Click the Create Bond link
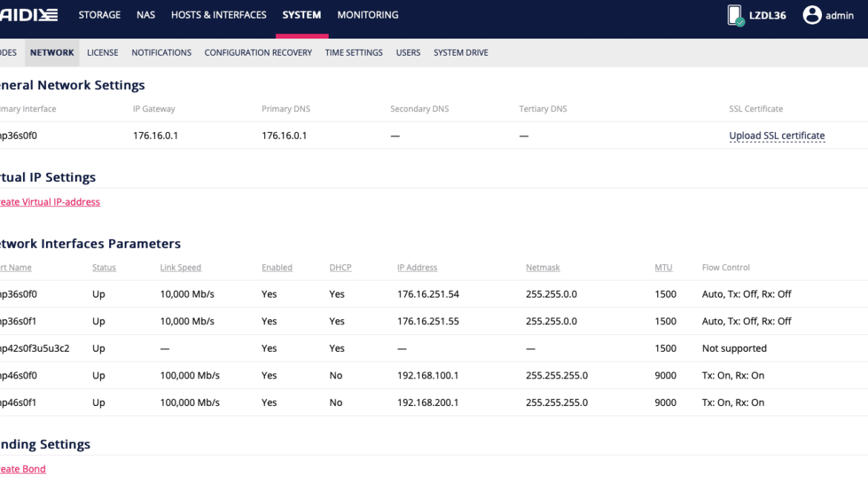Viewport: 868px width, 492px height. 23,469
